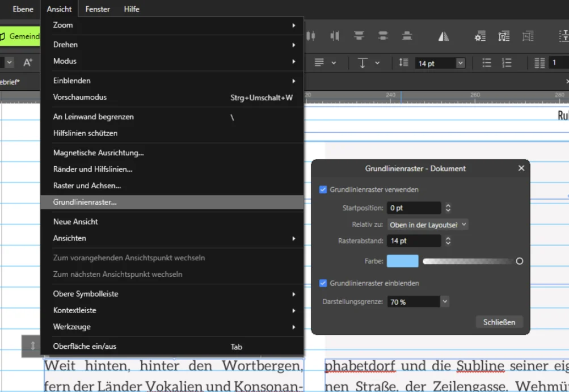The width and height of the screenshot is (569, 392).
Task: Expand the Zoom submenu
Action: pyautogui.click(x=172, y=25)
